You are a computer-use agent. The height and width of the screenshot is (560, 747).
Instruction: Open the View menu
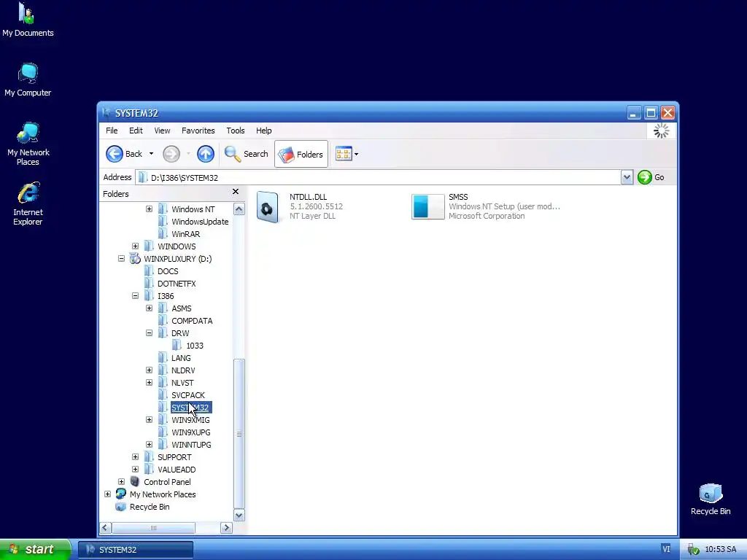tap(162, 131)
